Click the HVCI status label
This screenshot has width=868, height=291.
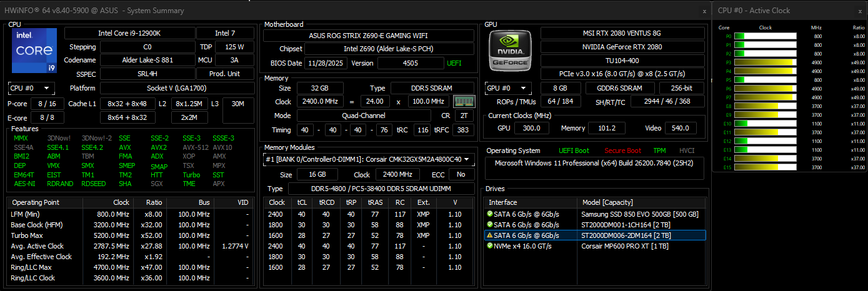point(687,150)
